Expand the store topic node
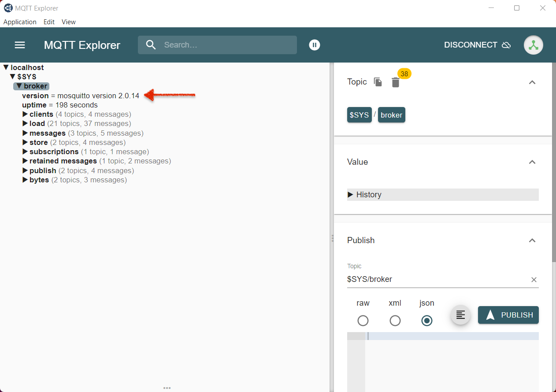The height and width of the screenshot is (392, 556). coord(25,142)
